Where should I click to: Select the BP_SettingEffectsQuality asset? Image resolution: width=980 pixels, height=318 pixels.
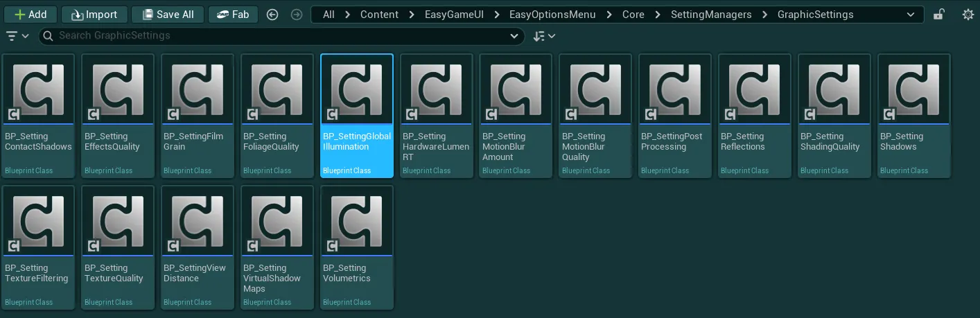pyautogui.click(x=118, y=116)
